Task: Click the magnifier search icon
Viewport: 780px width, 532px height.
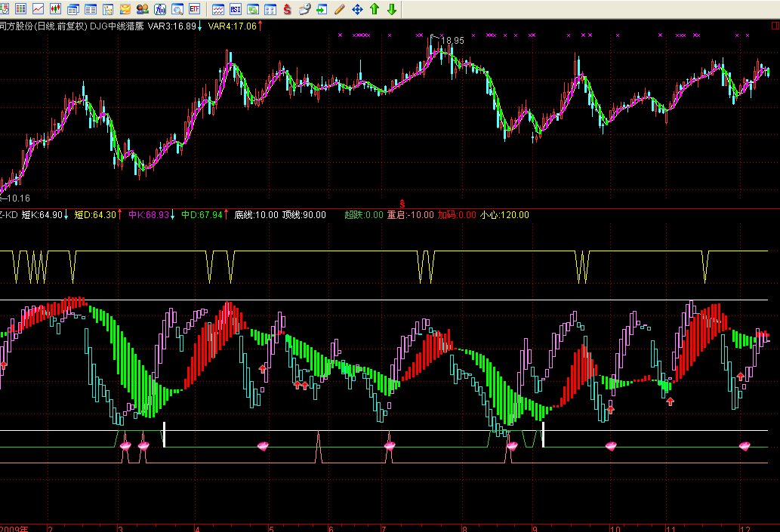Action: pyautogui.click(x=178, y=9)
